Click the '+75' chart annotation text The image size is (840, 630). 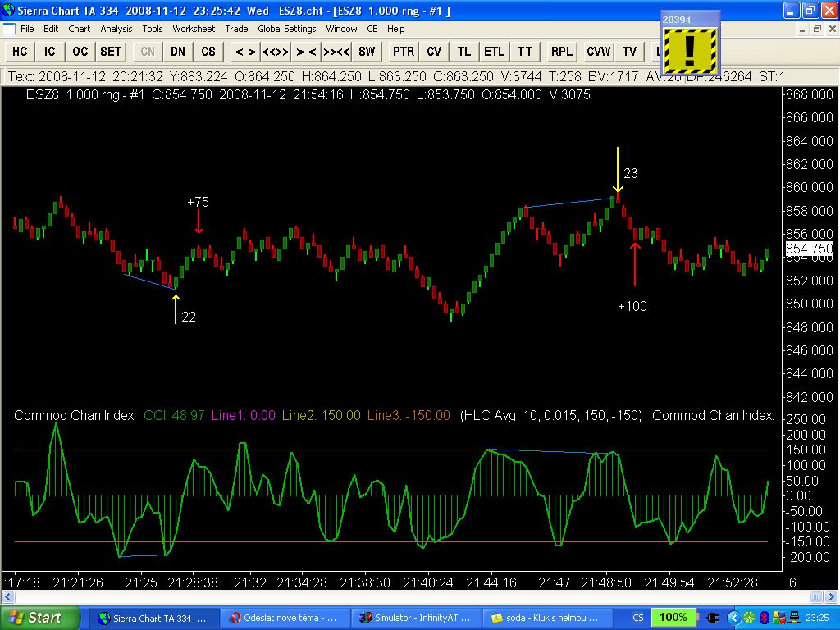199,202
